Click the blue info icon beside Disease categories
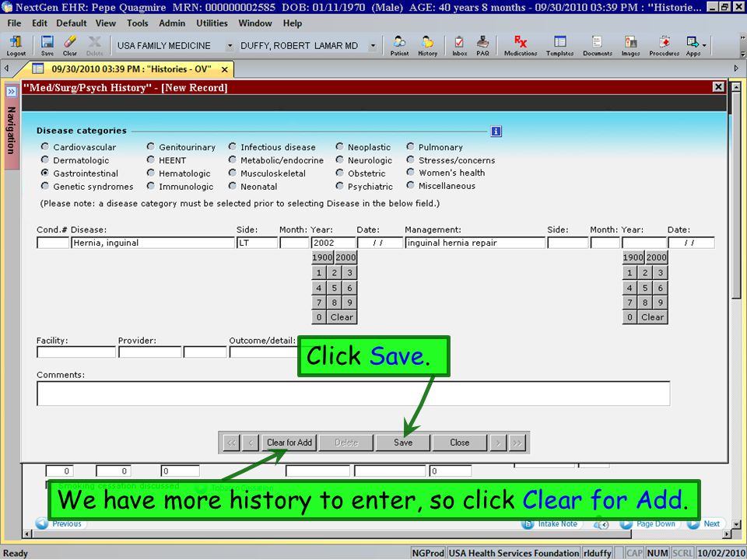Viewport: 747px width, 560px height. (496, 131)
